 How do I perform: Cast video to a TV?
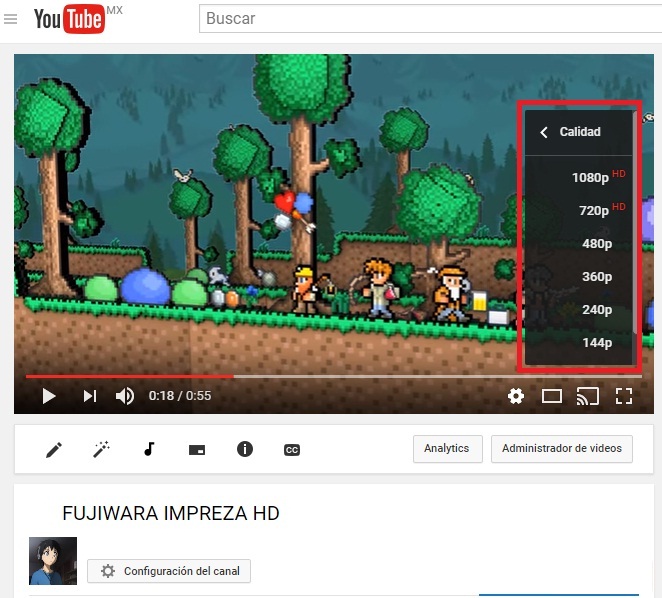tap(588, 396)
